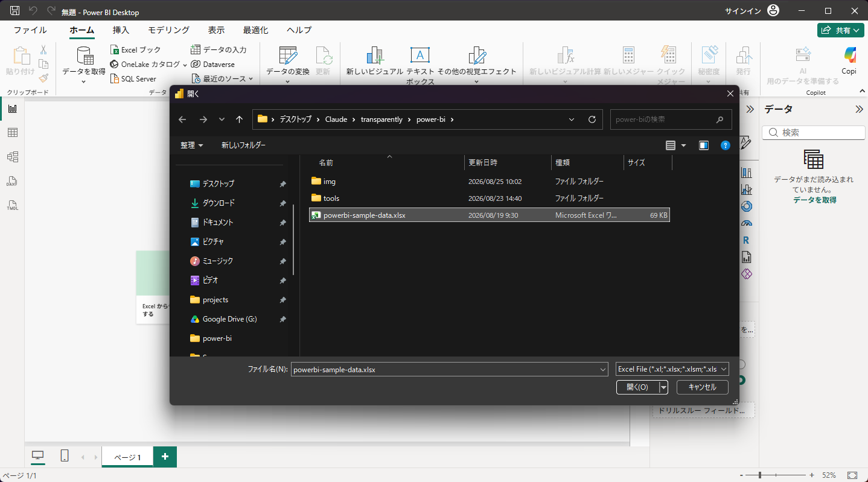
Task: Click the fit to page icon
Action: [852, 475]
